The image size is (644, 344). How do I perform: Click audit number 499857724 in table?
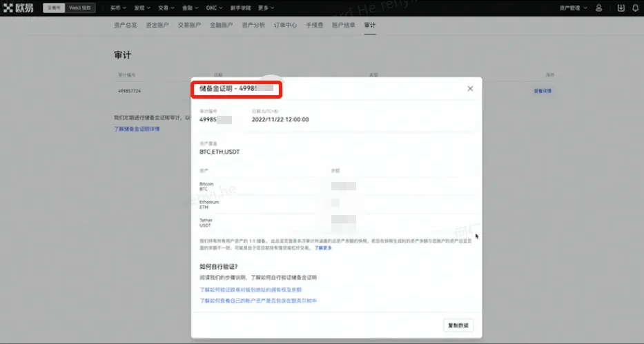(129, 91)
